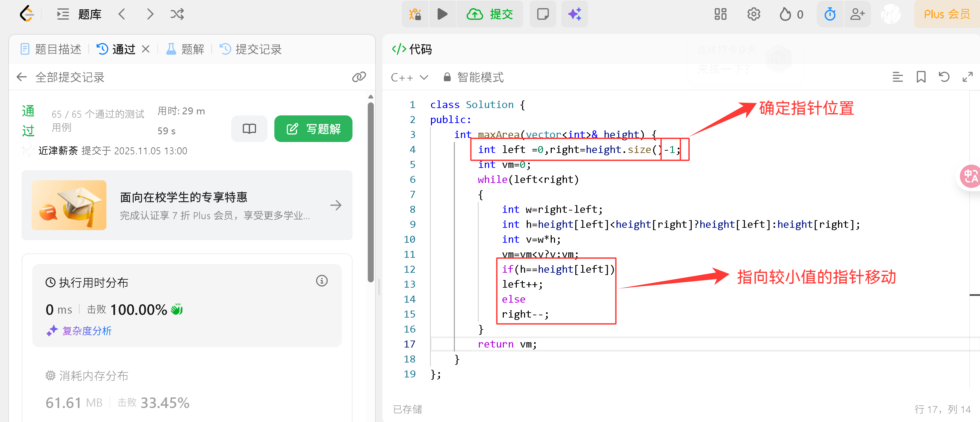Click the shuffle random problem icon
This screenshot has width=980, height=422.
[177, 14]
